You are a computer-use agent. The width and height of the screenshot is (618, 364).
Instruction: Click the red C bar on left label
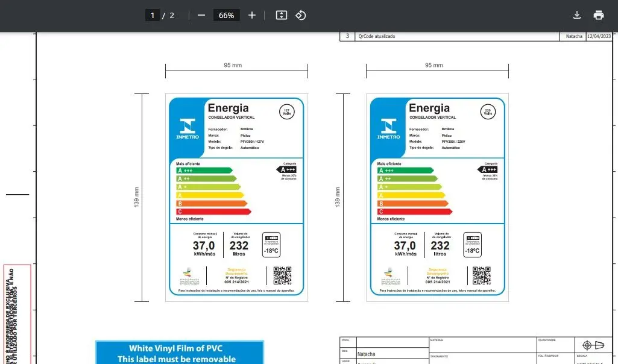[213, 212]
